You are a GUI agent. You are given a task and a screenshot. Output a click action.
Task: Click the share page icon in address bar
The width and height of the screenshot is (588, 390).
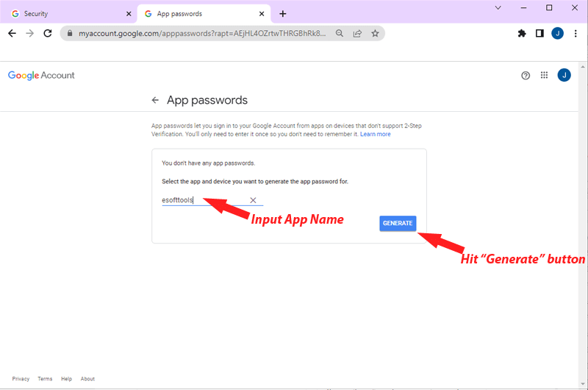357,33
